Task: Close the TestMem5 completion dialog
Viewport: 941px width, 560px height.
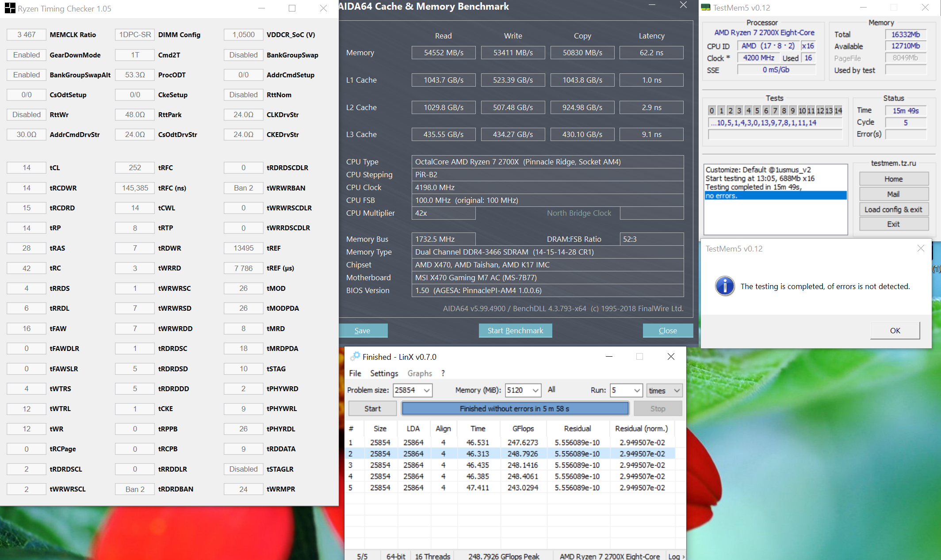Action: pos(921,248)
